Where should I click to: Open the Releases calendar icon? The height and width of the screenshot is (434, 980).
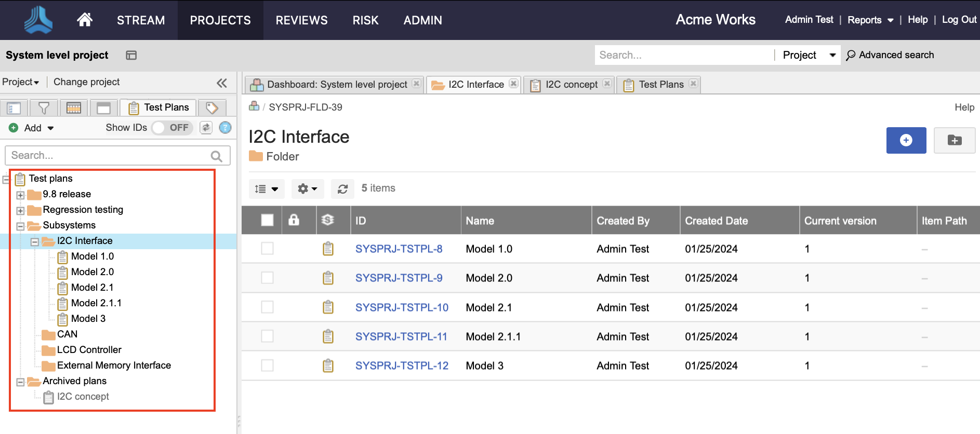(x=74, y=107)
